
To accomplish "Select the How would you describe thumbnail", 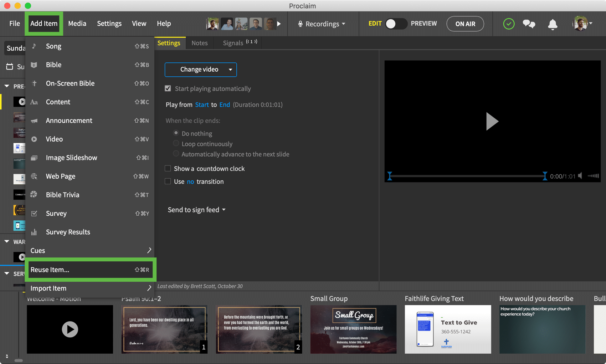I will tap(542, 329).
